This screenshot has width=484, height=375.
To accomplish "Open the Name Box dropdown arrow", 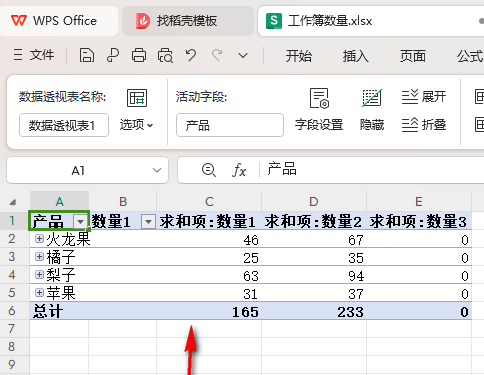I will (157, 170).
